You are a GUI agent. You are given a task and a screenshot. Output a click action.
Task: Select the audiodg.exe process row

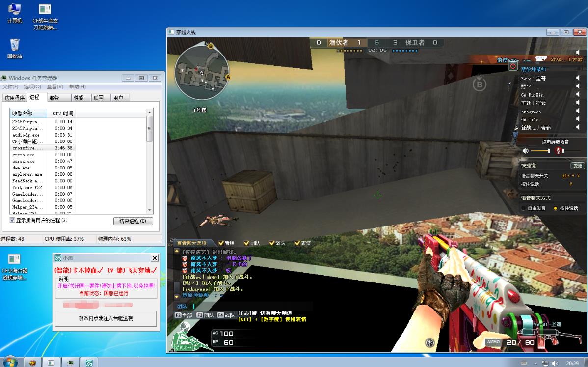click(x=43, y=135)
